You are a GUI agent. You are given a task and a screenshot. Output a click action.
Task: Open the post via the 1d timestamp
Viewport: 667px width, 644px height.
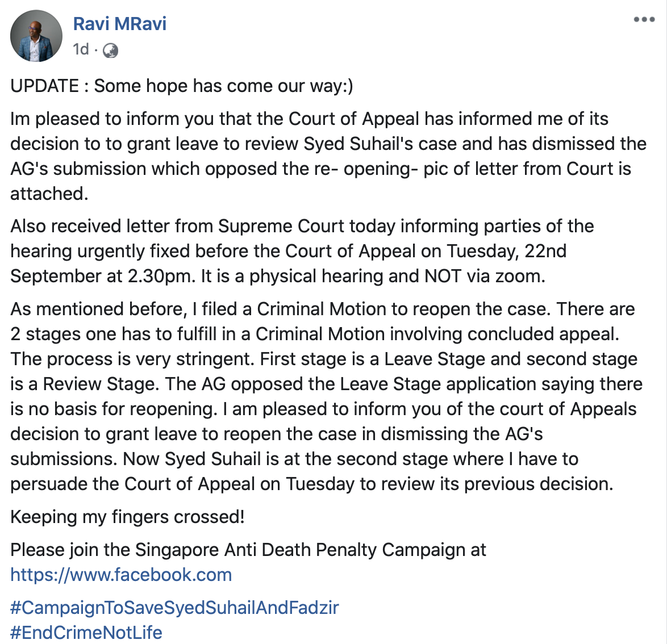tap(81, 50)
